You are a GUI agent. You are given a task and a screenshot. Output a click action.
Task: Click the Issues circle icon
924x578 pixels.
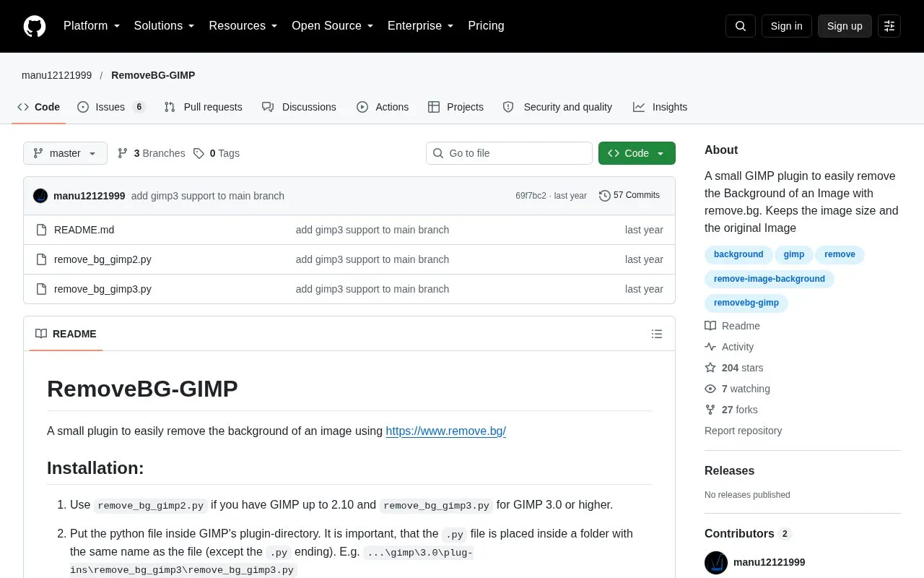[x=83, y=107]
